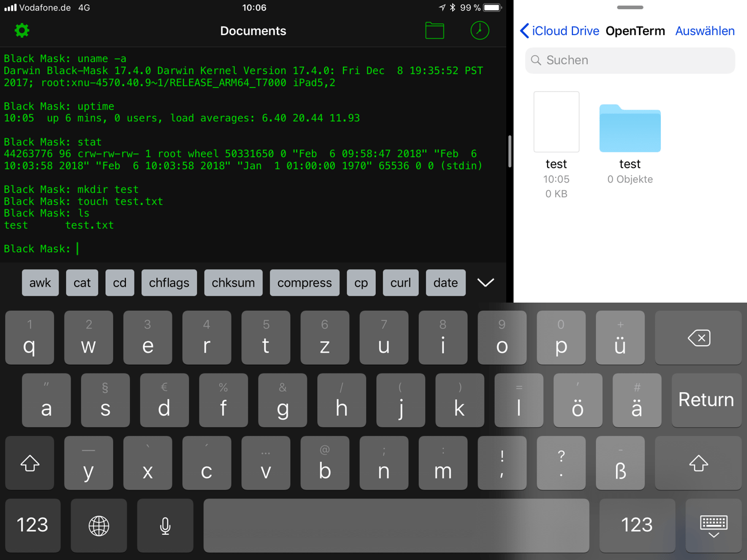This screenshot has width=747, height=560.
Task: Insert the cp command suggestion
Action: click(361, 283)
